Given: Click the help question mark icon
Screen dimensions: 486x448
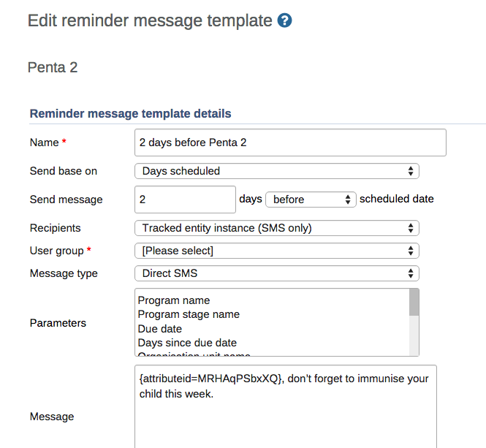Looking at the screenshot, I should click(x=285, y=20).
